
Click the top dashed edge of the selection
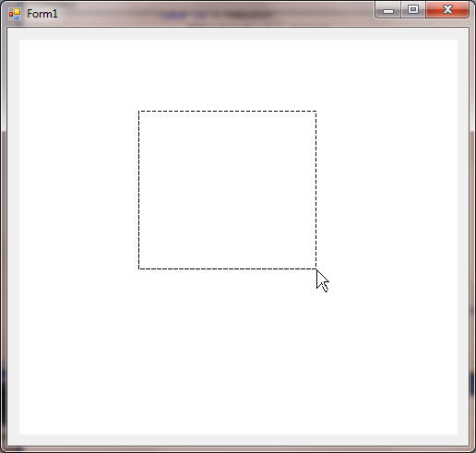[228, 112]
